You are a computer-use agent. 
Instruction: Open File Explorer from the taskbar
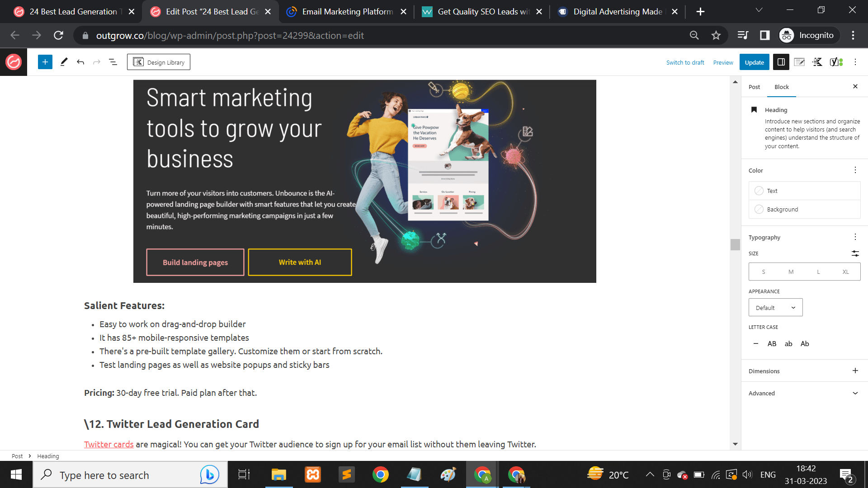click(278, 475)
